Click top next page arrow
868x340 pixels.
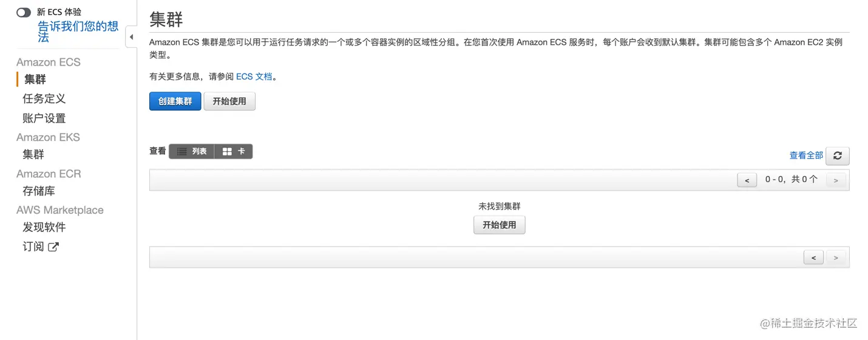pyautogui.click(x=836, y=180)
